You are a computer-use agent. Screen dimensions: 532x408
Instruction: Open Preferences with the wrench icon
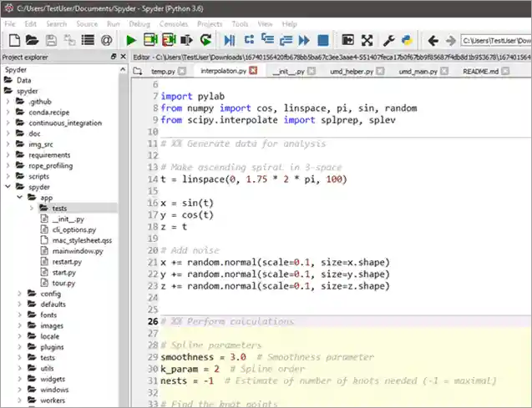tap(388, 39)
